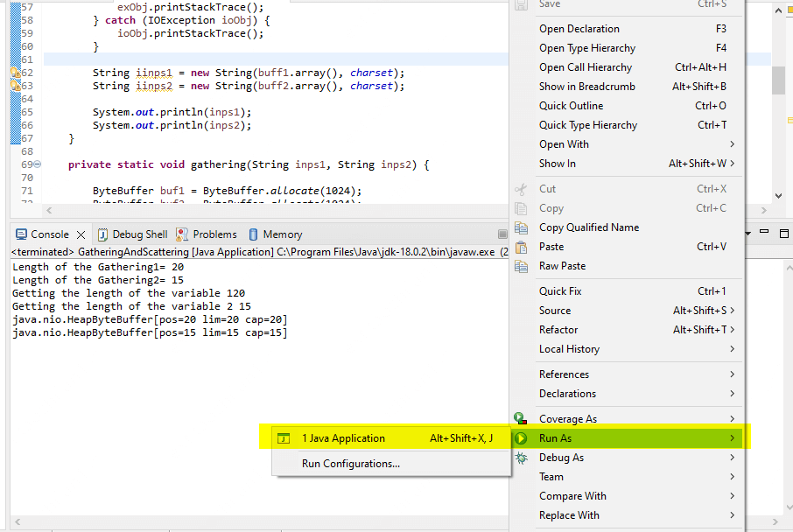This screenshot has width=793, height=532.
Task: Click console line 'Length of the Gathering2= 15'
Action: pos(98,280)
